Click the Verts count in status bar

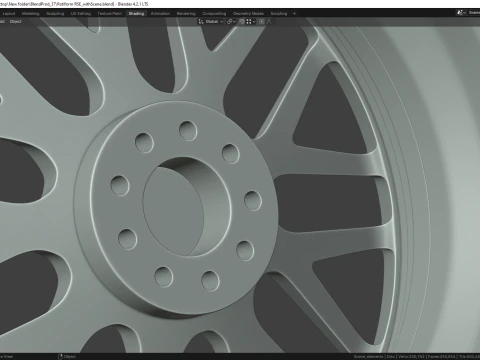pyautogui.click(x=411, y=357)
